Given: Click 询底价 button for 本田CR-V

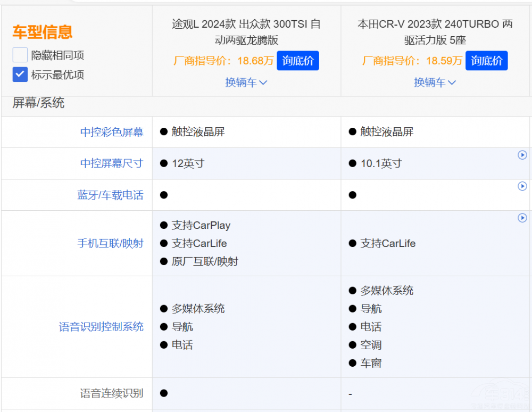Looking at the screenshot, I should (486, 61).
